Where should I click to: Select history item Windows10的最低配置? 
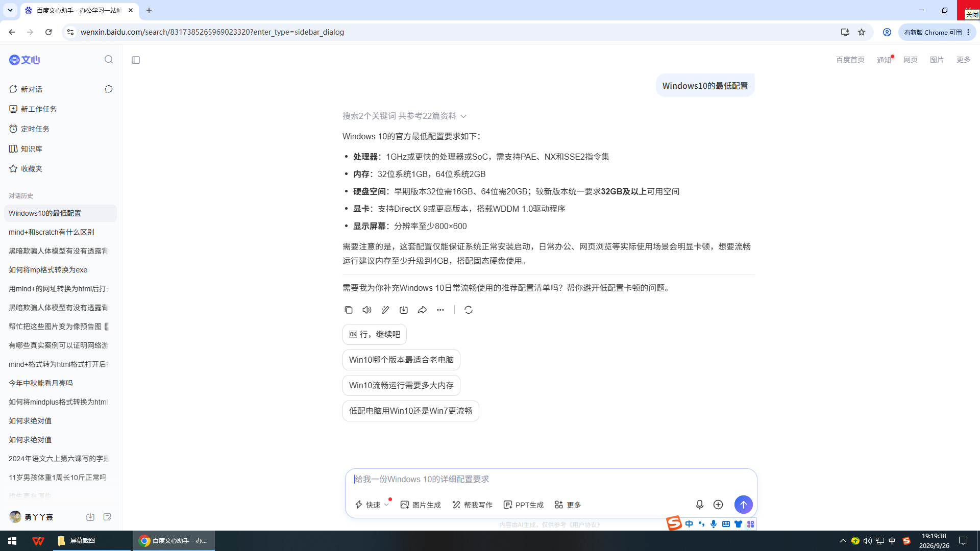point(60,213)
